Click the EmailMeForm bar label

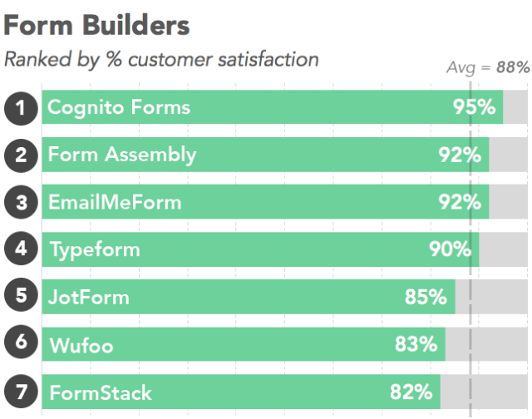pos(115,202)
